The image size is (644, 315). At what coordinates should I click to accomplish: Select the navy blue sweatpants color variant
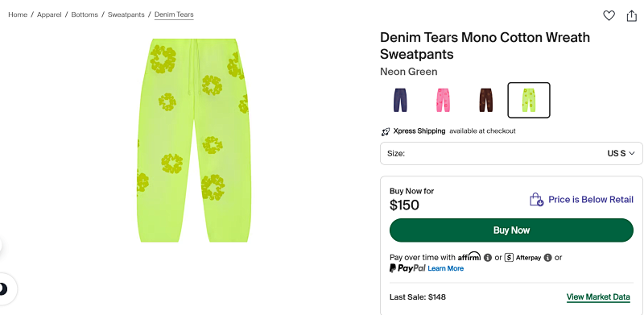point(400,100)
